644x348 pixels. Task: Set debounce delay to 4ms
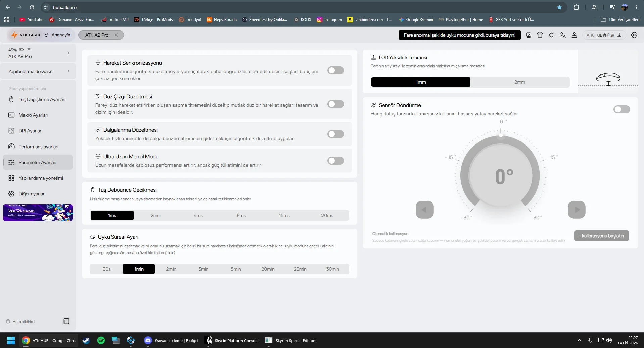(198, 215)
